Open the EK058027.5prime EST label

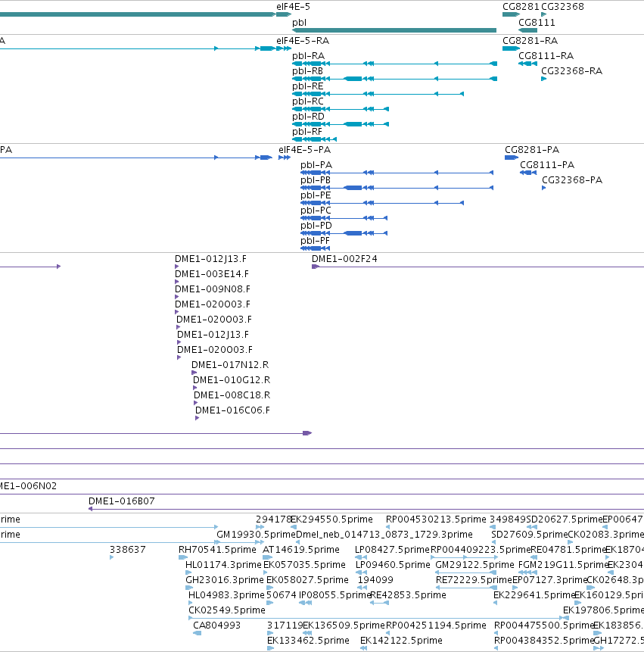(x=307, y=580)
